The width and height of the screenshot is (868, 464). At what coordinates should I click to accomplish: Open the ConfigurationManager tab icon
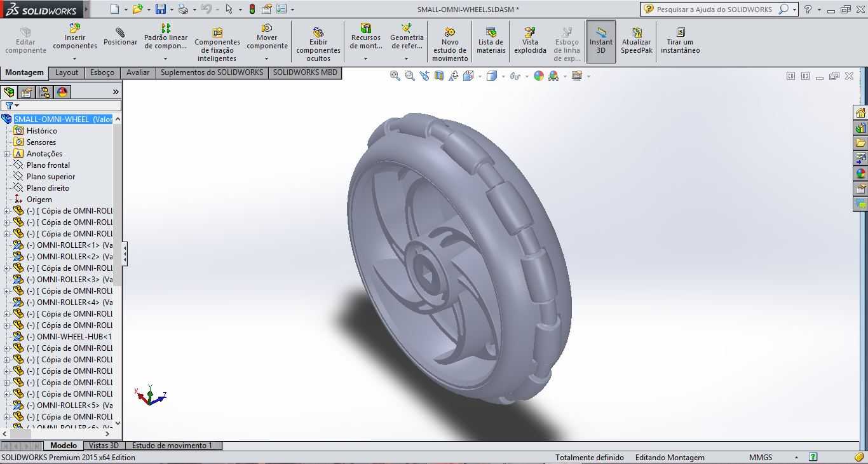44,92
